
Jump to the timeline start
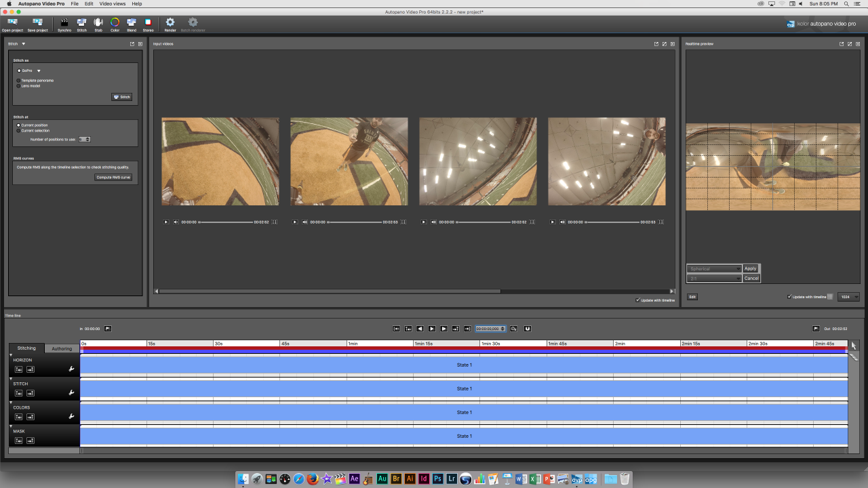point(396,329)
